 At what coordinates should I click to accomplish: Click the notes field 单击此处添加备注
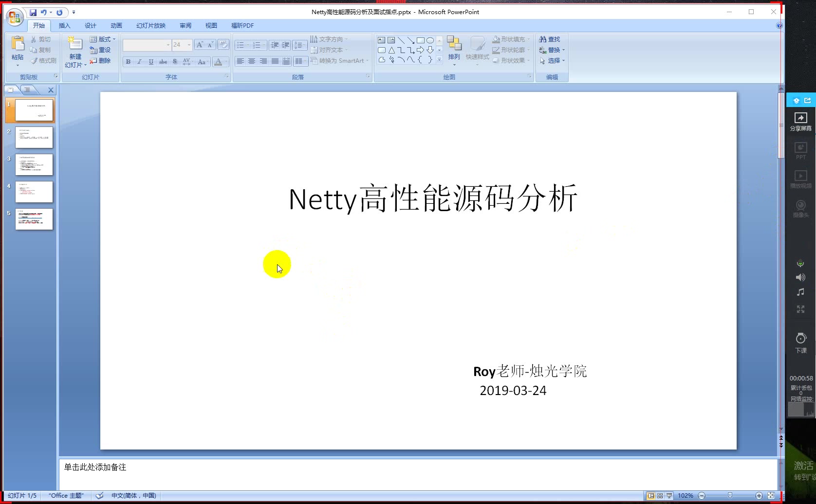point(418,474)
